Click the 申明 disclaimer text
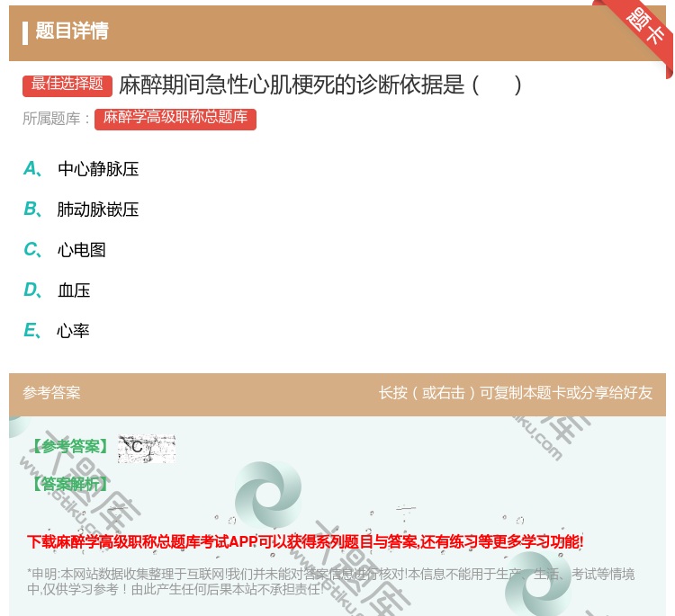Viewport: 675px width, 616px height. click(330, 581)
